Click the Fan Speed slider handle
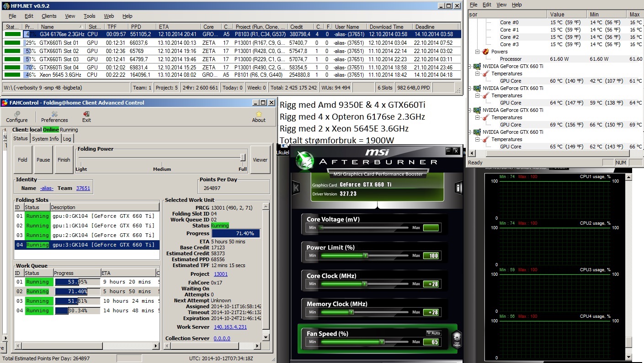The height and width of the screenshot is (363, 644). coord(381,342)
